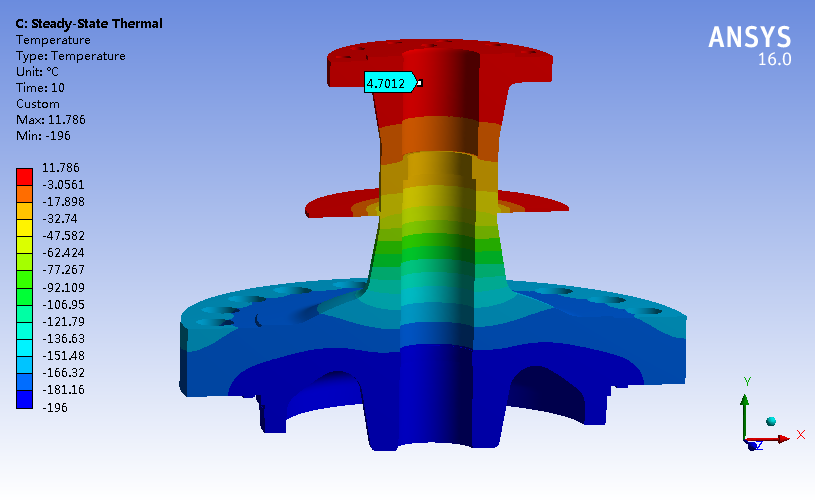The width and height of the screenshot is (815, 502).
Task: Click the legend value -121.79
Action: tap(63, 322)
